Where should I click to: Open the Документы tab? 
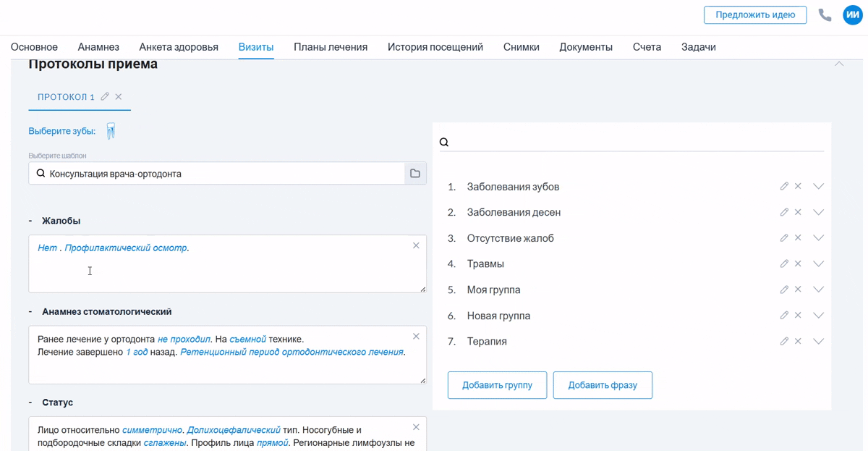586,47
